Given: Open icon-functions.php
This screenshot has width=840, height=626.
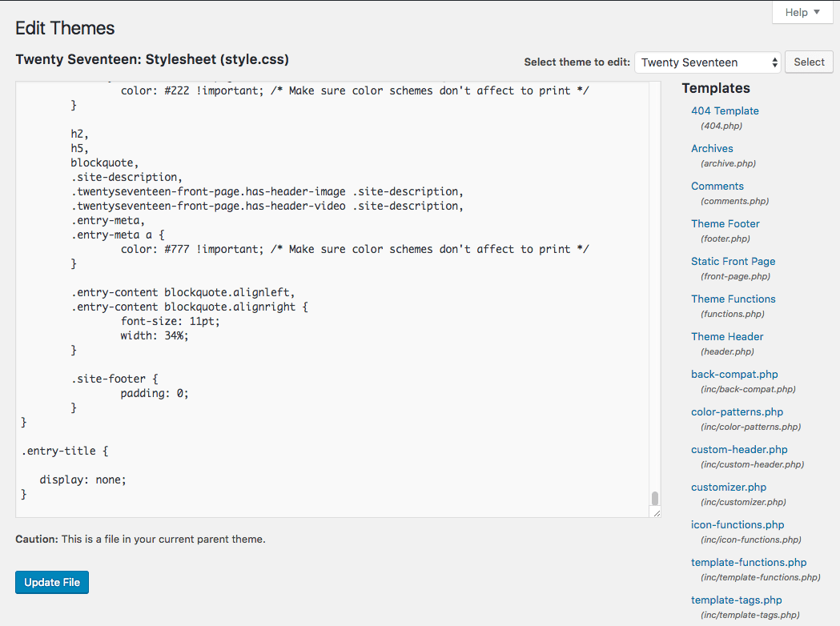Looking at the screenshot, I should click(x=737, y=524).
